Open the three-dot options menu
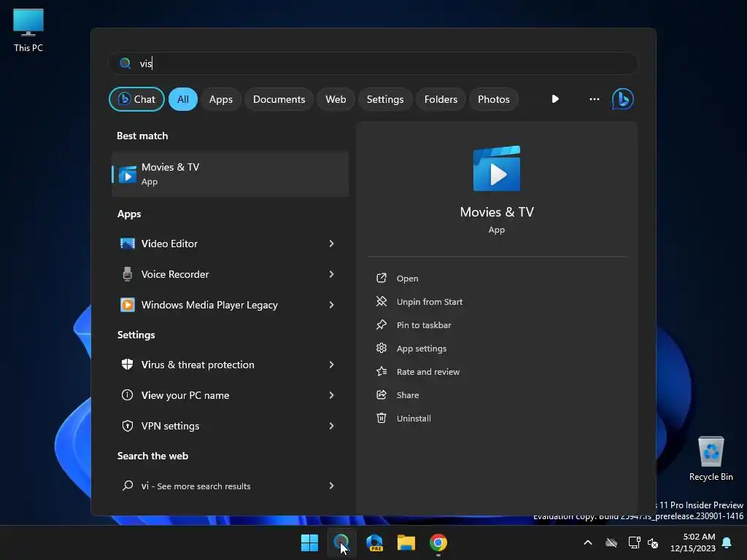The image size is (747, 560). point(594,99)
